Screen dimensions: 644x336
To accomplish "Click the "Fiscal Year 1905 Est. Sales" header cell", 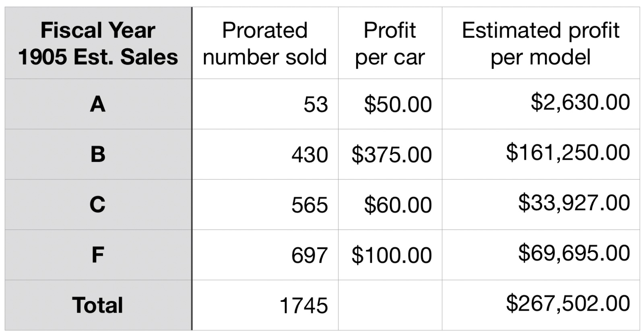I will 98,43.
